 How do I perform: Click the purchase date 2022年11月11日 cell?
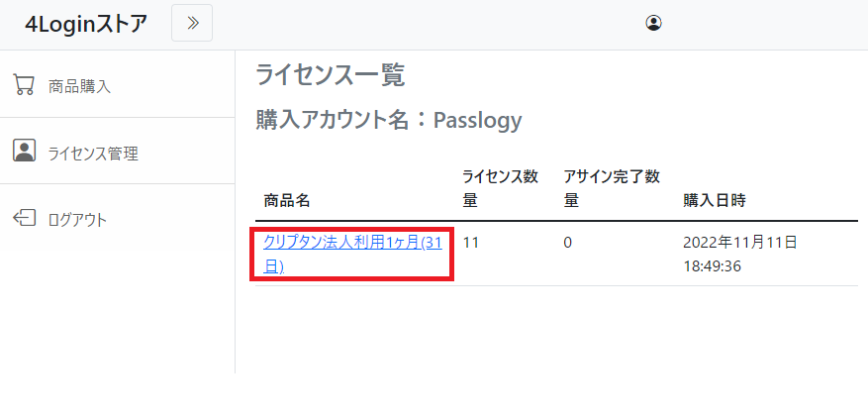(740, 242)
